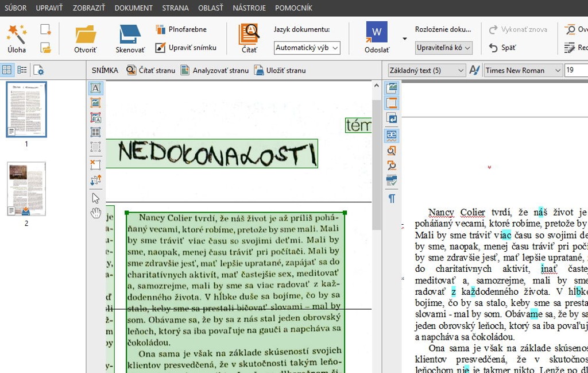Click the Uložiť stranu button
Image resolution: width=588 pixels, height=373 pixels.
(x=280, y=70)
